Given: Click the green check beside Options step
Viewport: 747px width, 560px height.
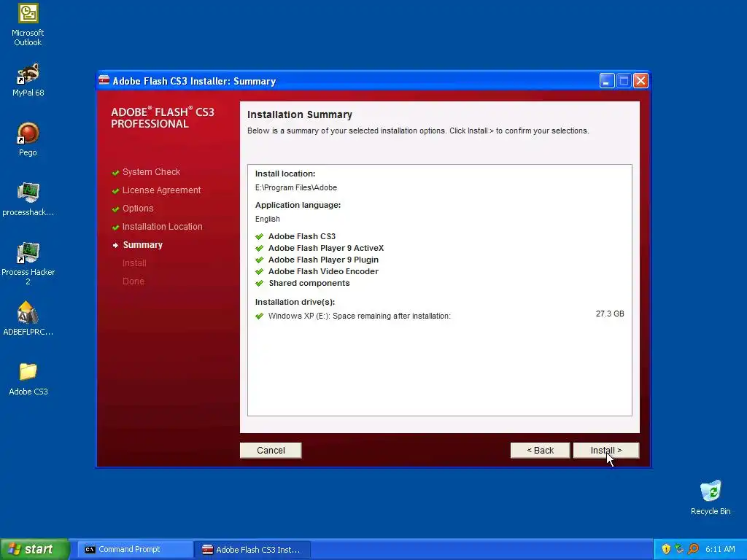Looking at the screenshot, I should 115,209.
